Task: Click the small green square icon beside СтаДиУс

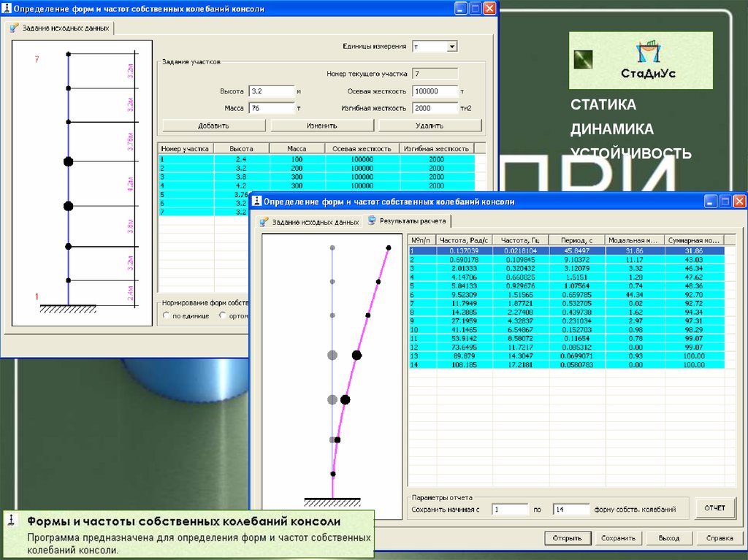Action: pos(583,59)
